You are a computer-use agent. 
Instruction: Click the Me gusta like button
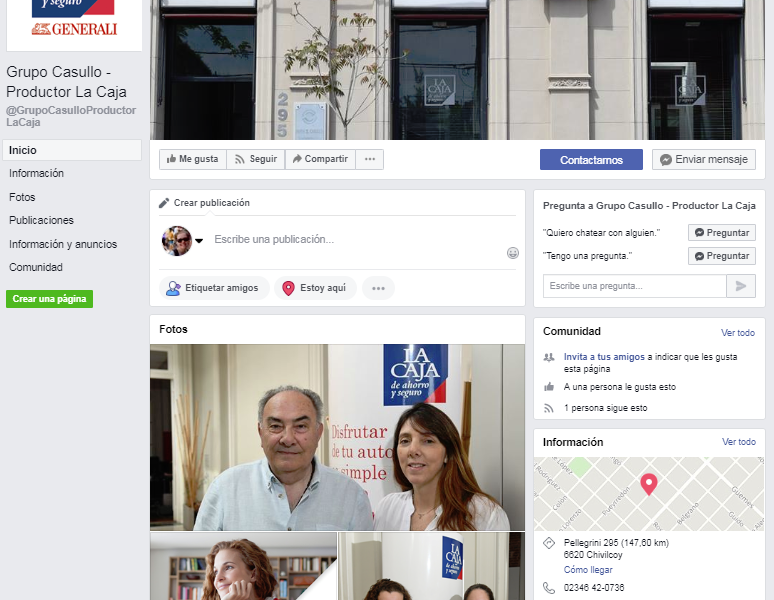coord(193,159)
